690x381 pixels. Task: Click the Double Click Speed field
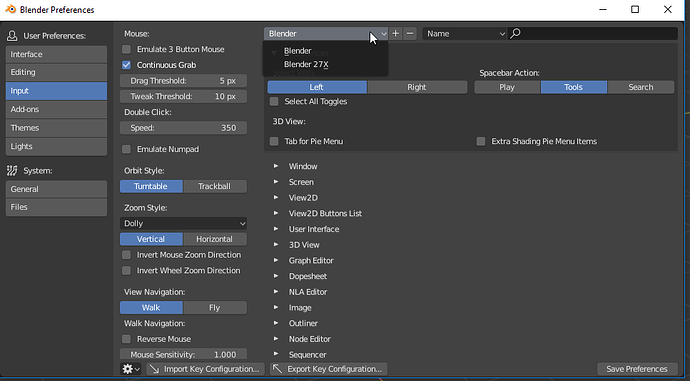coord(183,128)
